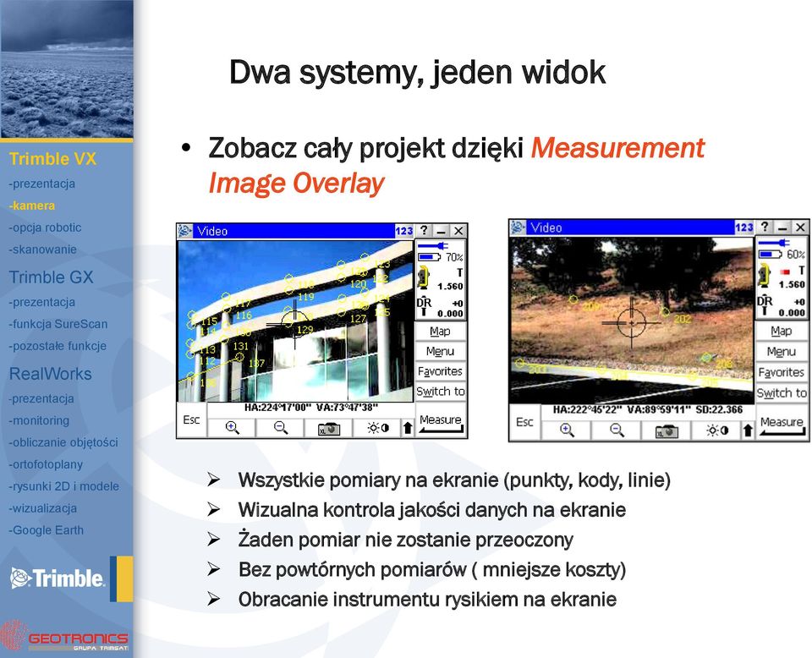The height and width of the screenshot is (658, 812).
Task: Click brightness/contrast icon in left Video window
Action: (378, 428)
